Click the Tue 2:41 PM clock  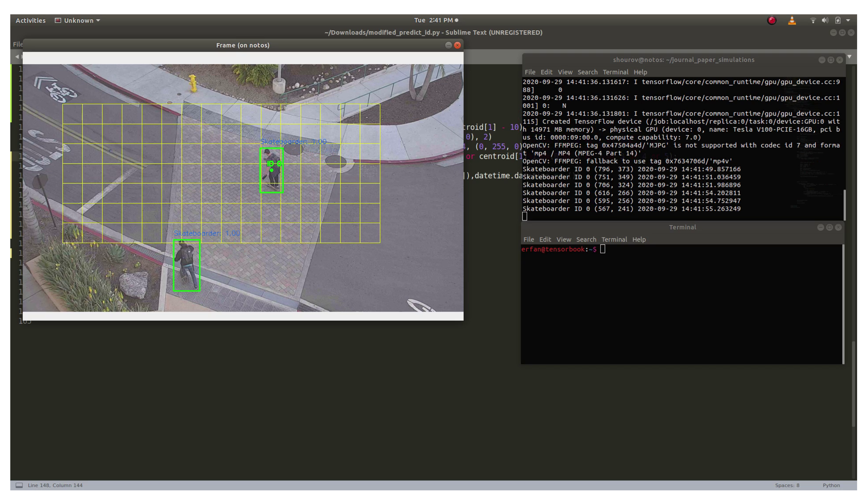coord(436,20)
